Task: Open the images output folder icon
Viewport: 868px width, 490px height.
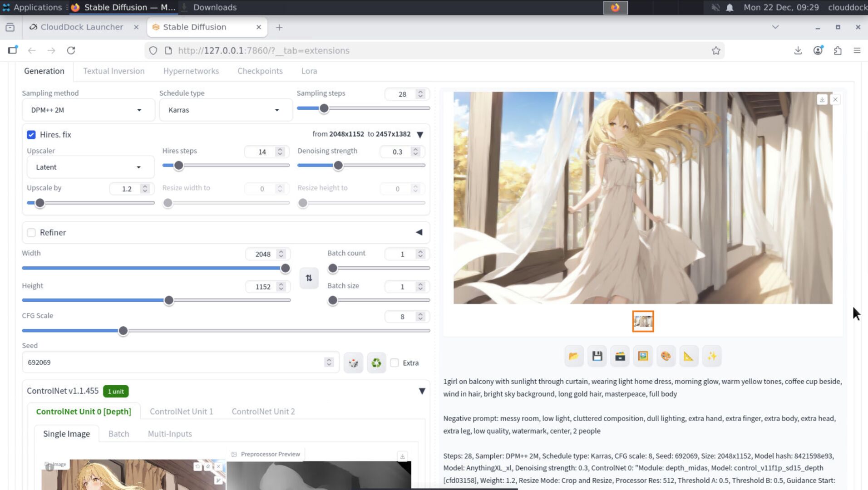Action: [574, 356]
